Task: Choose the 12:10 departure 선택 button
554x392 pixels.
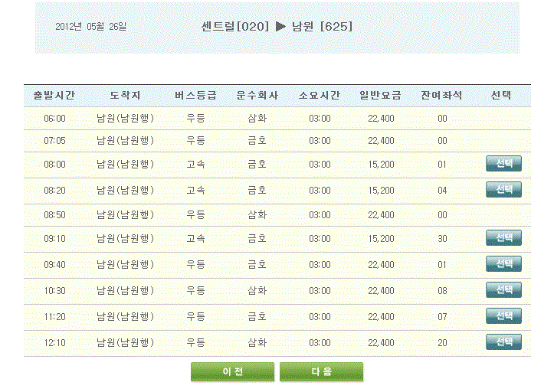Action: click(503, 342)
